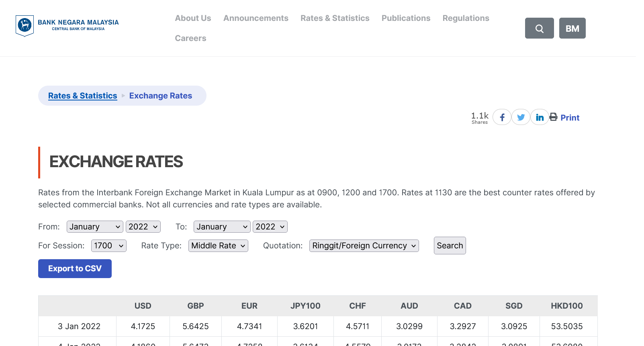The image size is (644, 346).
Task: Click the printer icon
Action: click(553, 117)
